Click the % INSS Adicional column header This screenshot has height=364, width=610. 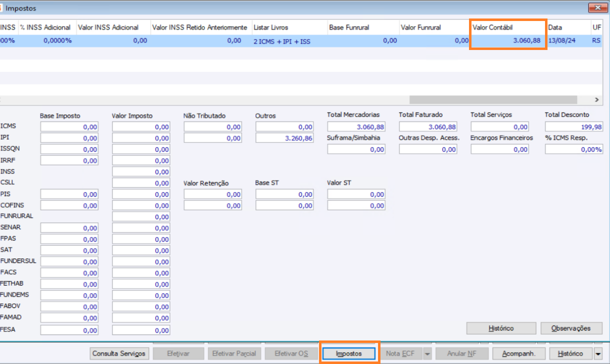[46, 27]
